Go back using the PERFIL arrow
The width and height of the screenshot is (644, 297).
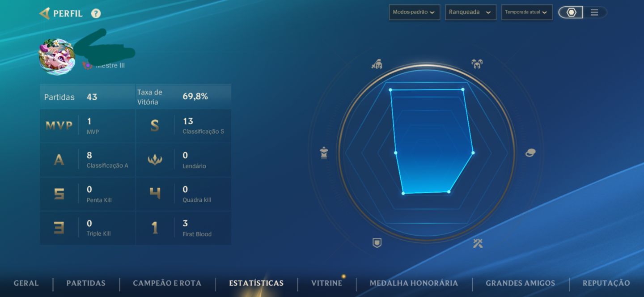44,13
